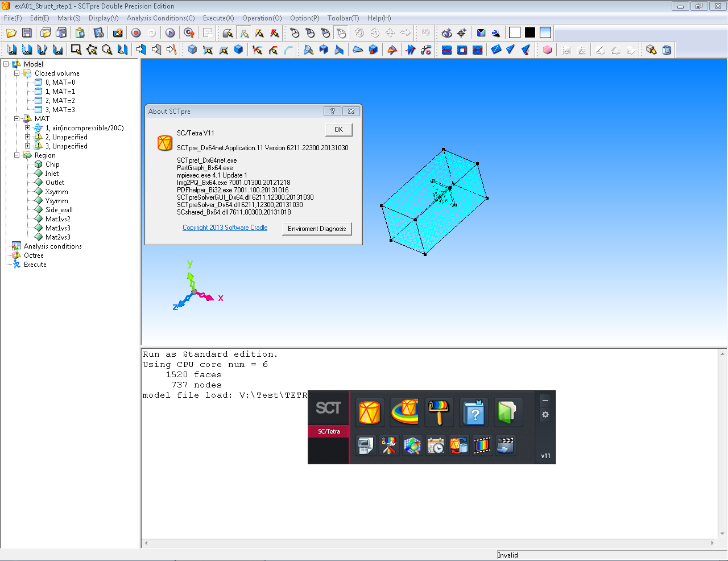Select the 0, MAT=0 closed volume

point(60,82)
